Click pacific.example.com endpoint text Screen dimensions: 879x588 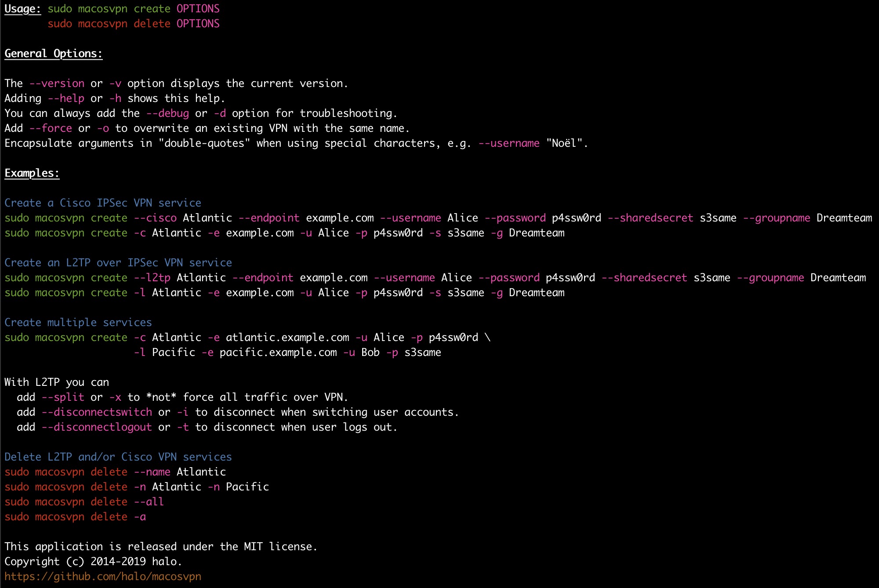tap(278, 352)
